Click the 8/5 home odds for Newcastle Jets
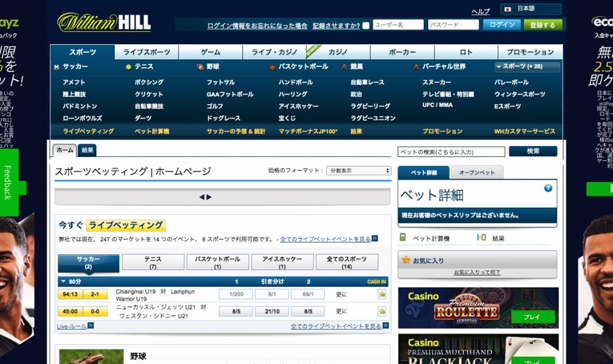The height and width of the screenshot is (364, 613). 236,311
